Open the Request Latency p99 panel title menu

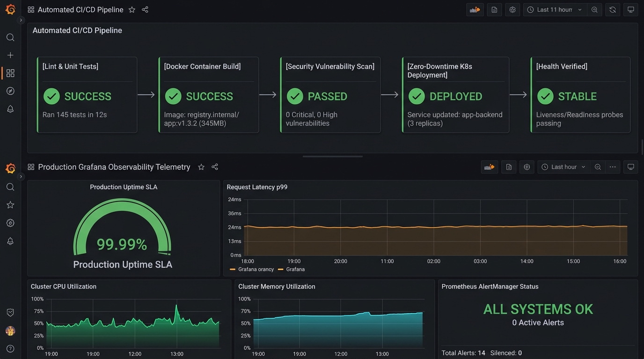257,187
